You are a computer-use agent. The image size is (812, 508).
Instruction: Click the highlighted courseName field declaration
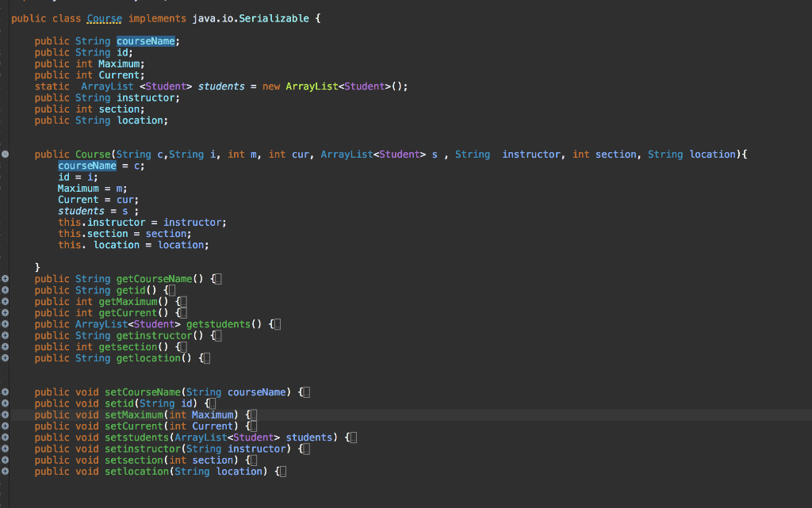coord(146,41)
